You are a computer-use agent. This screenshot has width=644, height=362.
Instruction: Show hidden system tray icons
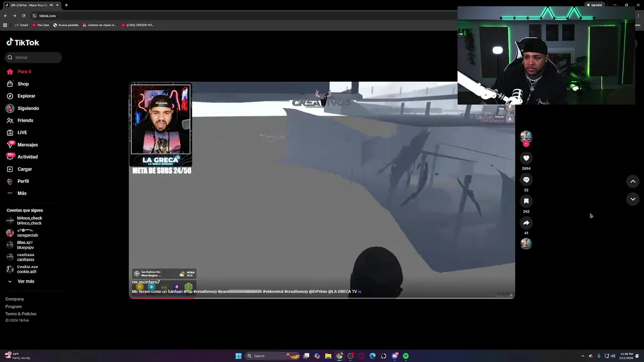583,356
